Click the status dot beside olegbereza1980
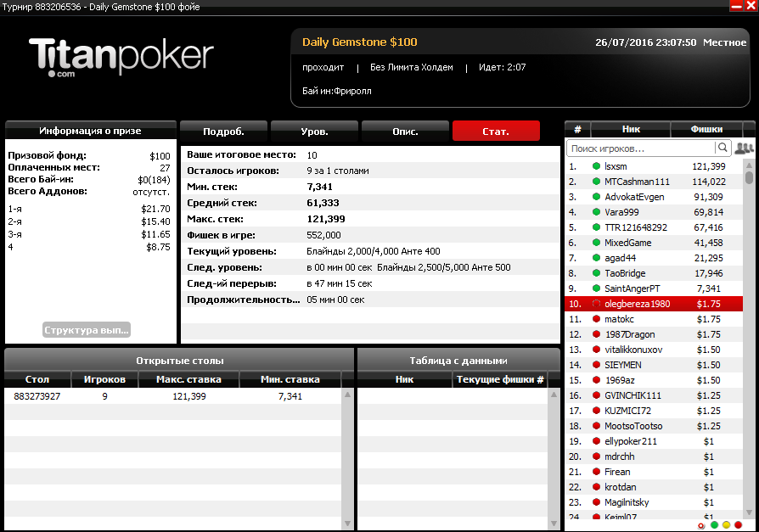Screen dimensions: 759x532 596,304
